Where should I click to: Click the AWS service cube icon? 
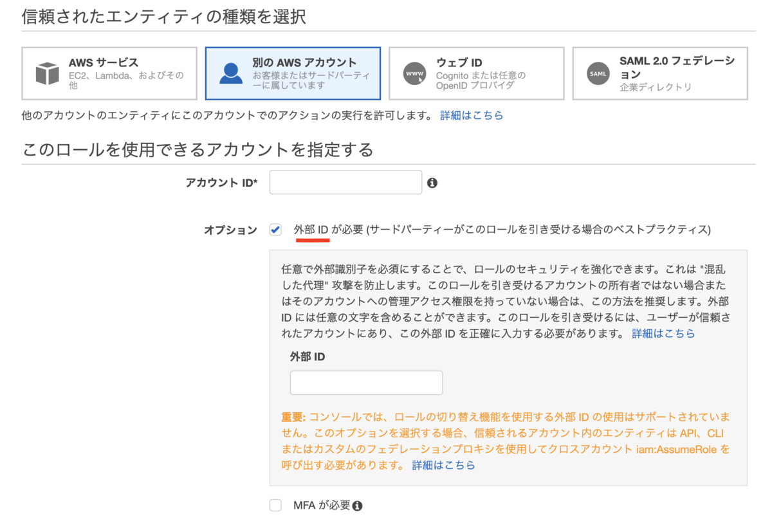[x=47, y=73]
